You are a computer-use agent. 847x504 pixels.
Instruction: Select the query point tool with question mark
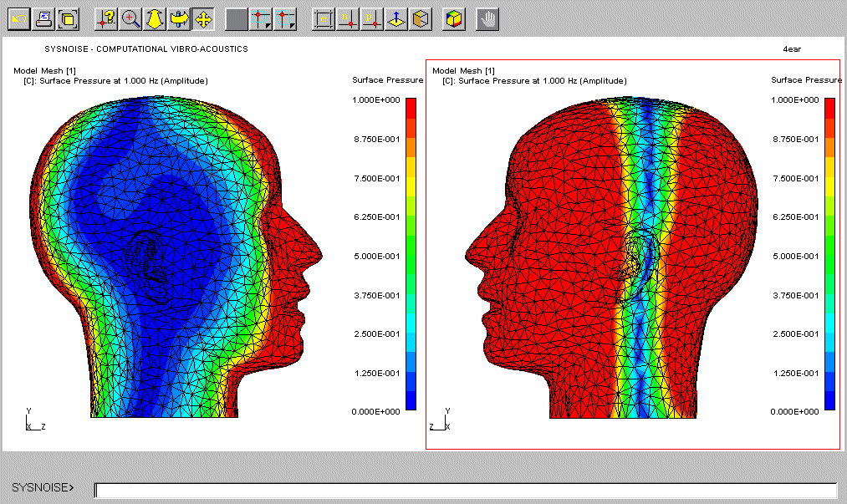(x=106, y=18)
